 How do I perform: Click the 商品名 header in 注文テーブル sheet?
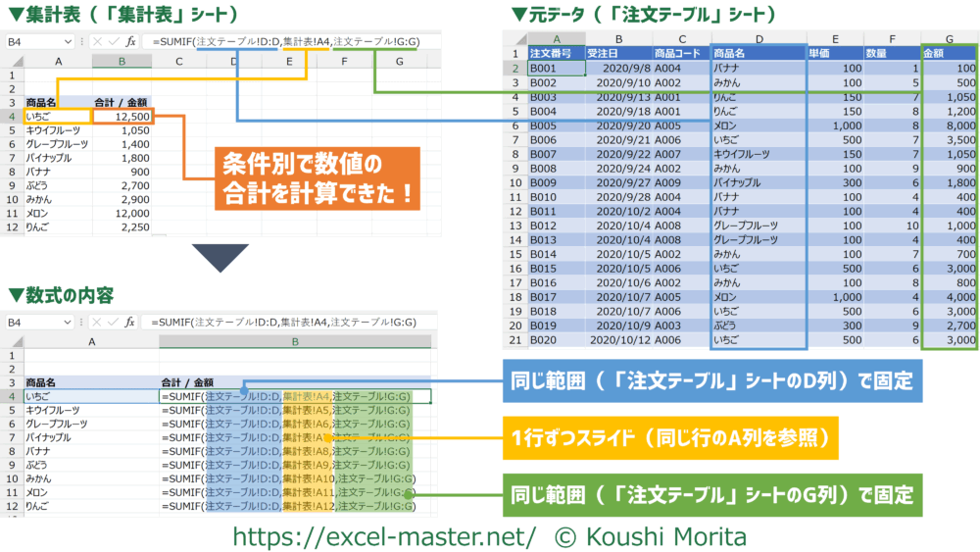[x=759, y=53]
